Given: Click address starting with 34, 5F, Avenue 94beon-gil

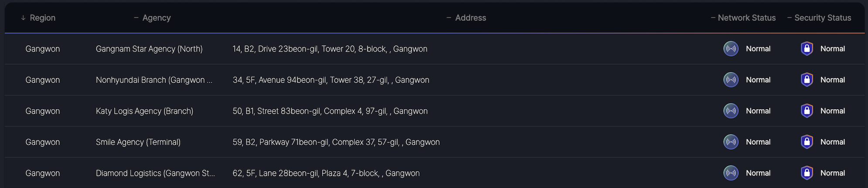Looking at the screenshot, I should coord(331,80).
